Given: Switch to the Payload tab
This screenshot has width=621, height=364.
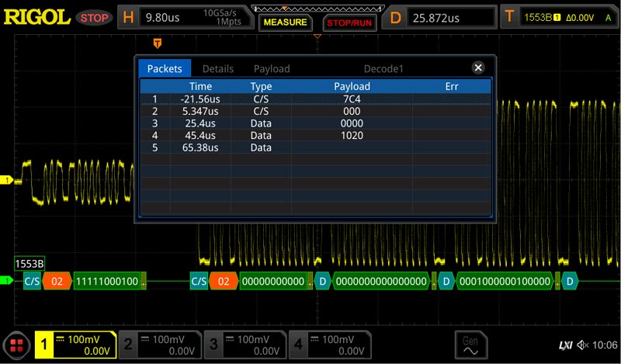Looking at the screenshot, I should click(272, 69).
